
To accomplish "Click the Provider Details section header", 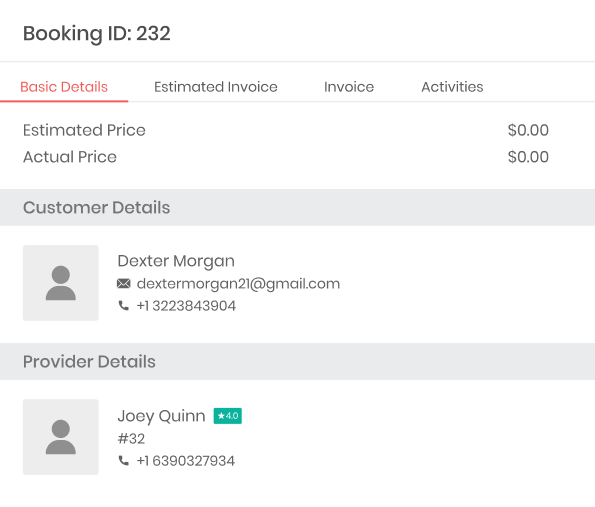I will (298, 362).
